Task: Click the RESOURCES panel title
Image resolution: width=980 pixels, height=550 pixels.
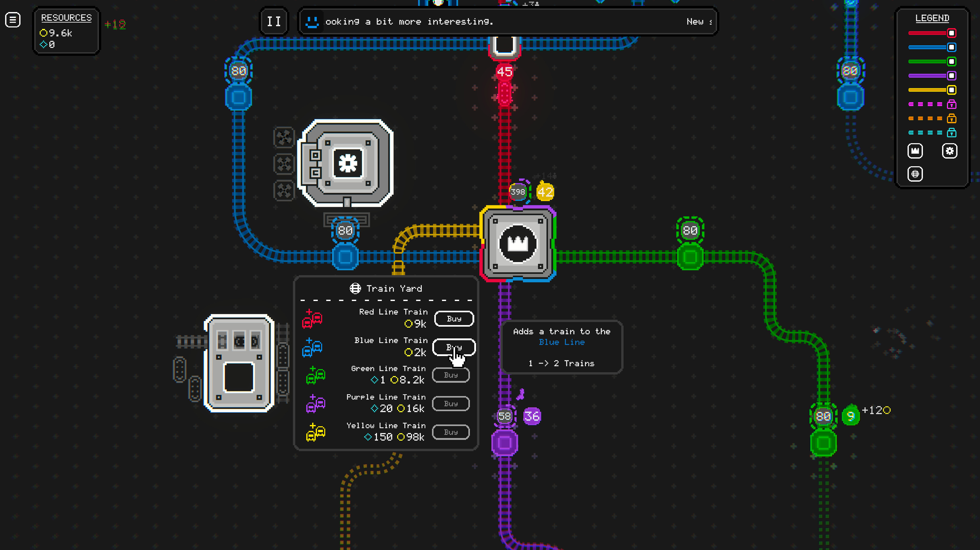Action: pyautogui.click(x=66, y=18)
